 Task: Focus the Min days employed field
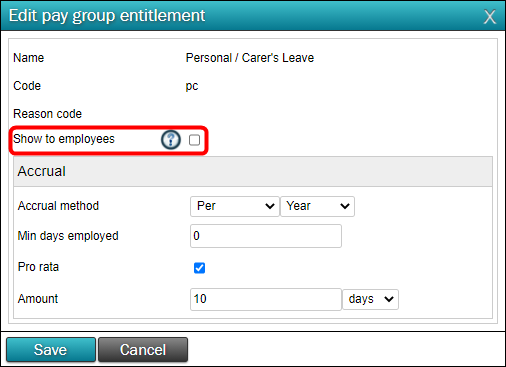(266, 236)
